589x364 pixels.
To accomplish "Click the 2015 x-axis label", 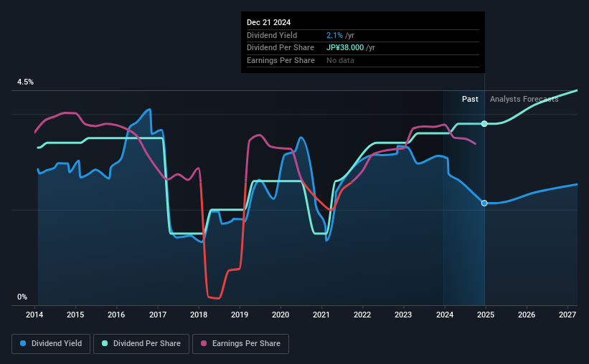I will point(75,315).
